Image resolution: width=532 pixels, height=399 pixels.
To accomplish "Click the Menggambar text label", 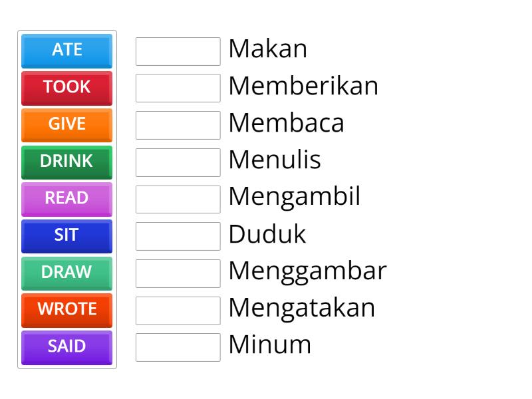I will [307, 271].
